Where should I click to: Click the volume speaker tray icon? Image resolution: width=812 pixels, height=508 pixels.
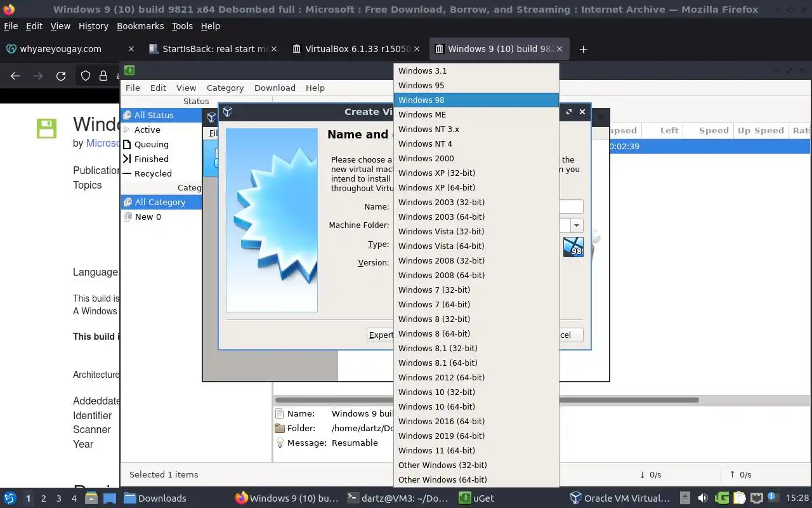point(702,498)
